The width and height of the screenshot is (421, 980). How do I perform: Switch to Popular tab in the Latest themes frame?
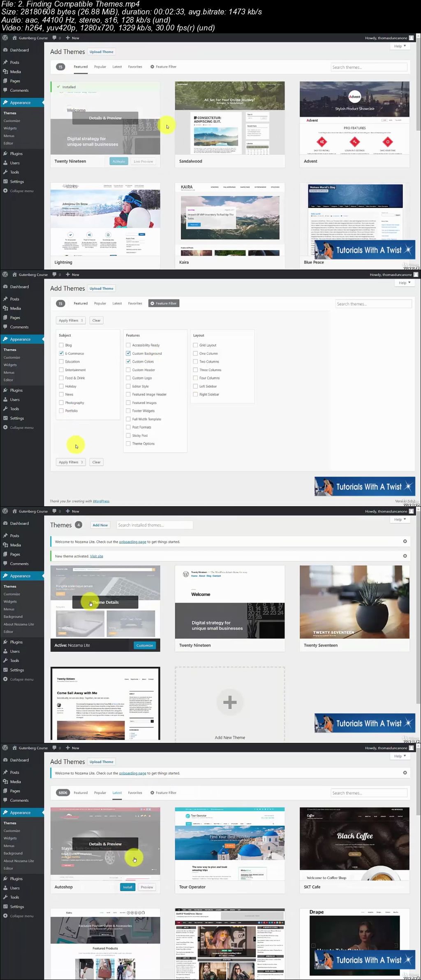(100, 793)
